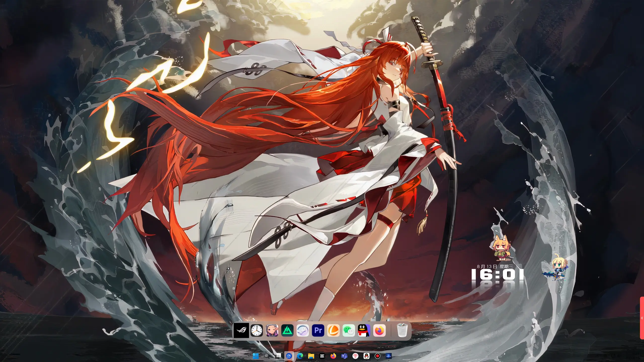
Task: Click the 16:01 desktop clock widget
Action: pos(497,274)
